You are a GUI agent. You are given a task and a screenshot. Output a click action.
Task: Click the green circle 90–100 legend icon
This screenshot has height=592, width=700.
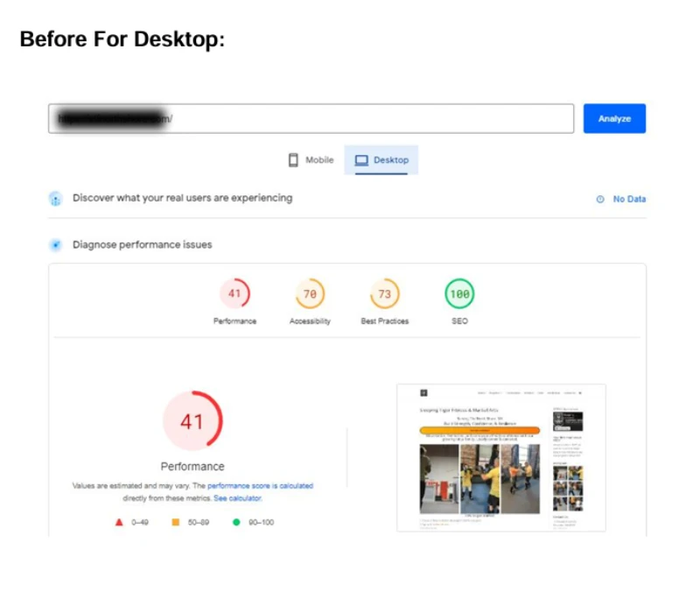tap(236, 522)
